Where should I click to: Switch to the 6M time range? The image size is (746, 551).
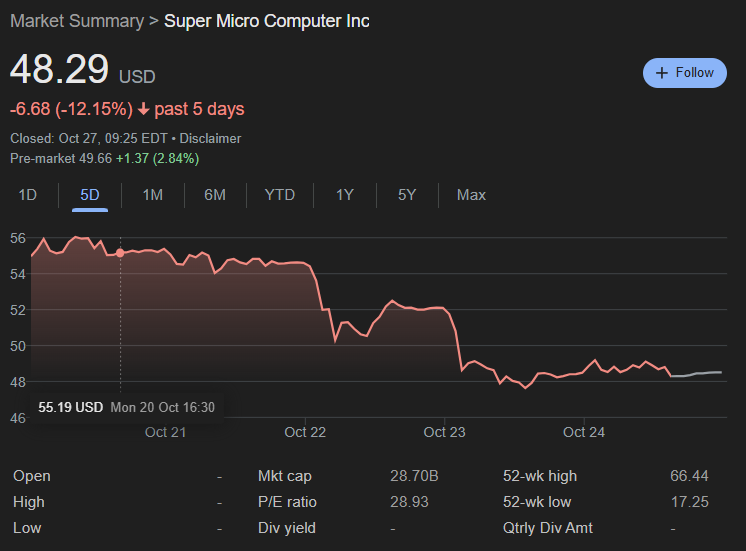[215, 195]
